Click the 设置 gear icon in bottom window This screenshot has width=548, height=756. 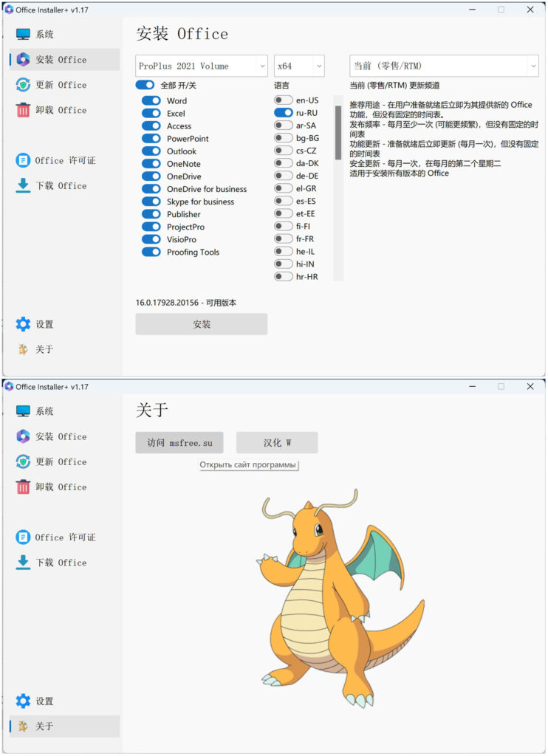[x=23, y=701]
